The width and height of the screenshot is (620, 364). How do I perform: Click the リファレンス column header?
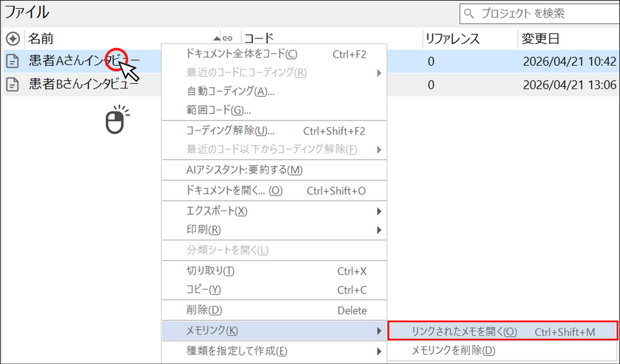pos(452,39)
